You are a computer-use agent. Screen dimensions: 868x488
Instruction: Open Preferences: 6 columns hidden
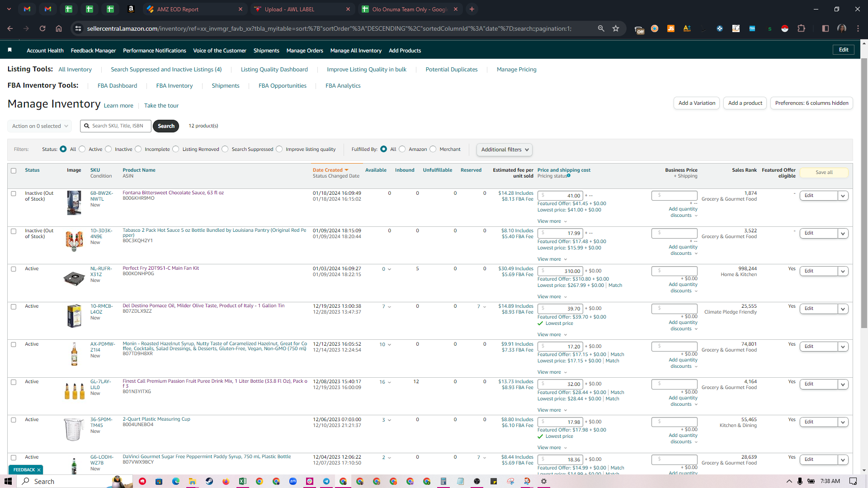tap(811, 103)
